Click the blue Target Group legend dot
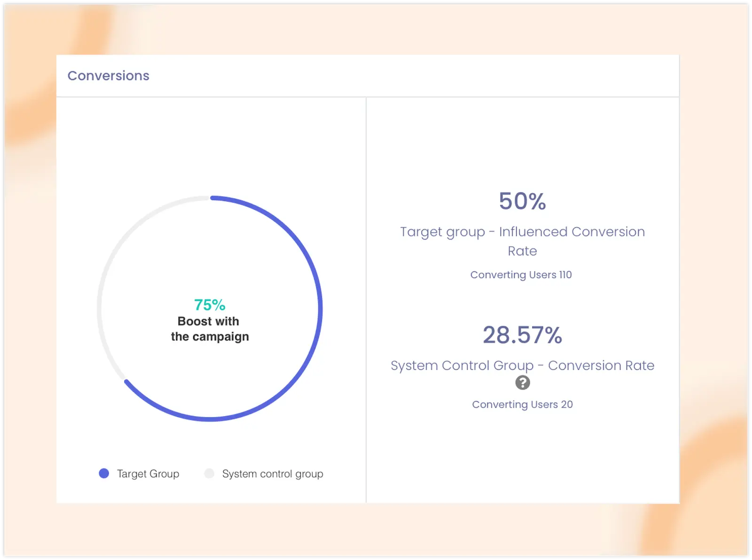Viewport: 752px width, 560px height. click(x=104, y=473)
